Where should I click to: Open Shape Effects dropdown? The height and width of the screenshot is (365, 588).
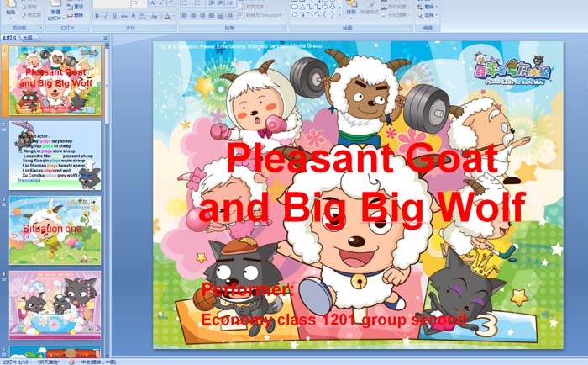pyautogui.click(x=395, y=14)
